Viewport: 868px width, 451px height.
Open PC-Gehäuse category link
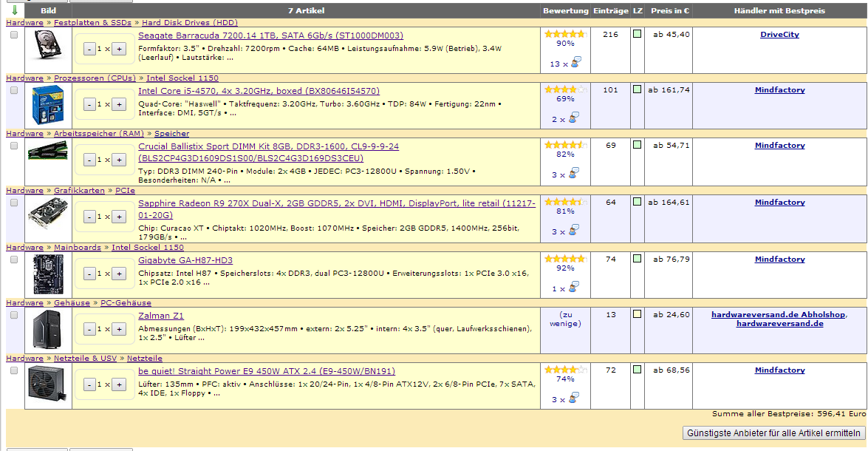pyautogui.click(x=126, y=303)
